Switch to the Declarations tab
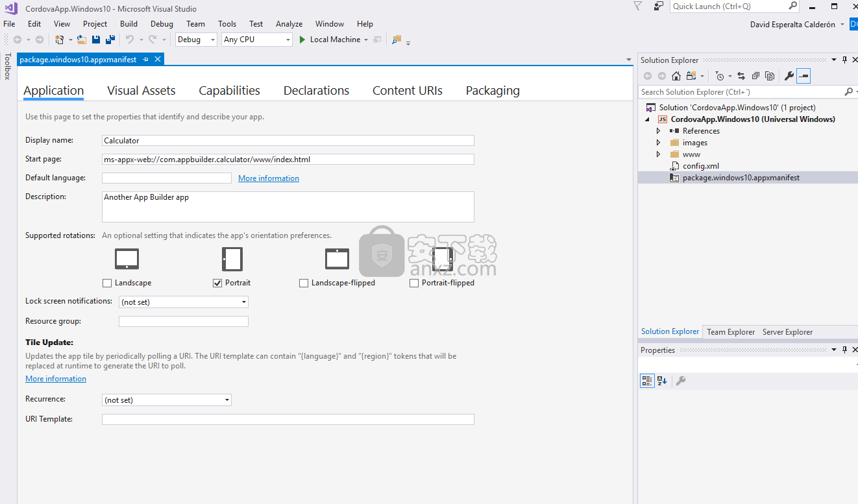Image resolution: width=858 pixels, height=504 pixels. click(316, 91)
